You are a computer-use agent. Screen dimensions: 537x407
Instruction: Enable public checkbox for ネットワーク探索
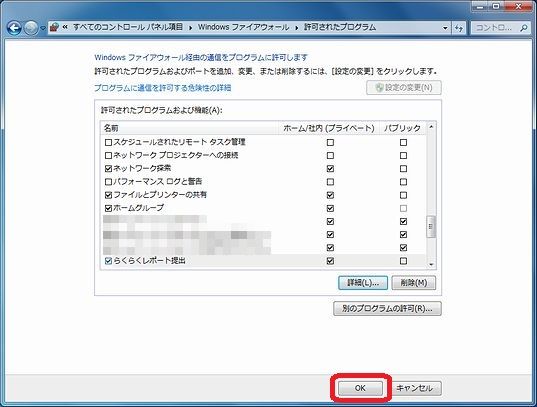[403, 169]
